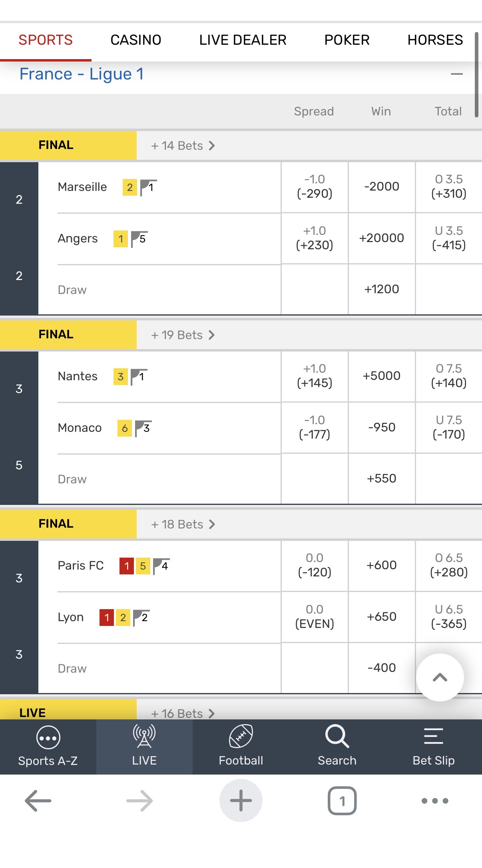Collapse the France - Ligue 1 section
Viewport: 482px width, 868px height.
(456, 74)
